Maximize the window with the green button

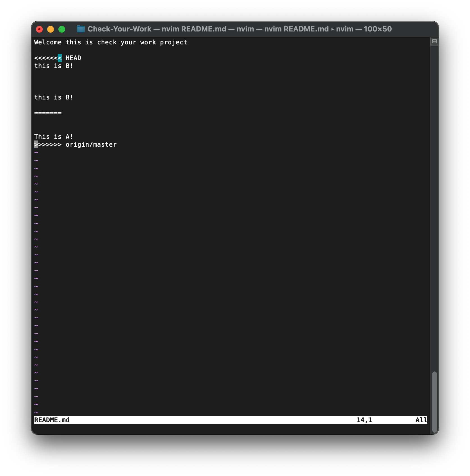tap(62, 29)
